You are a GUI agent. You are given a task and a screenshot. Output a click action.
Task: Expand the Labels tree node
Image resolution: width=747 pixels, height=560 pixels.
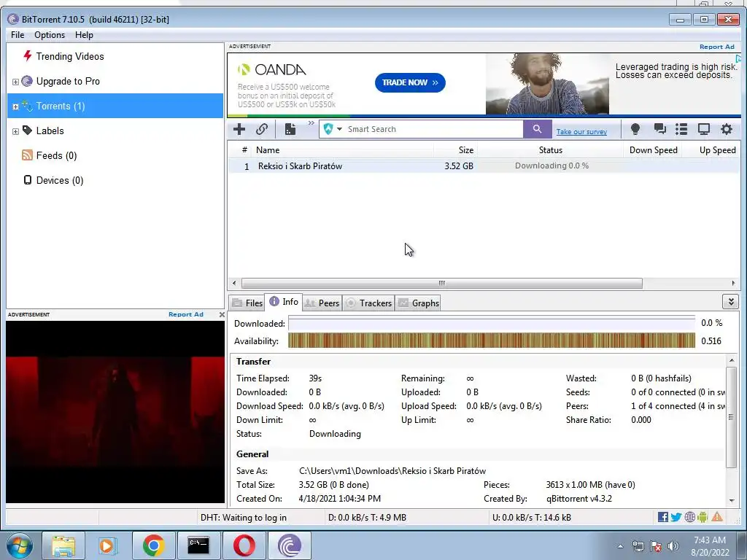pos(15,131)
